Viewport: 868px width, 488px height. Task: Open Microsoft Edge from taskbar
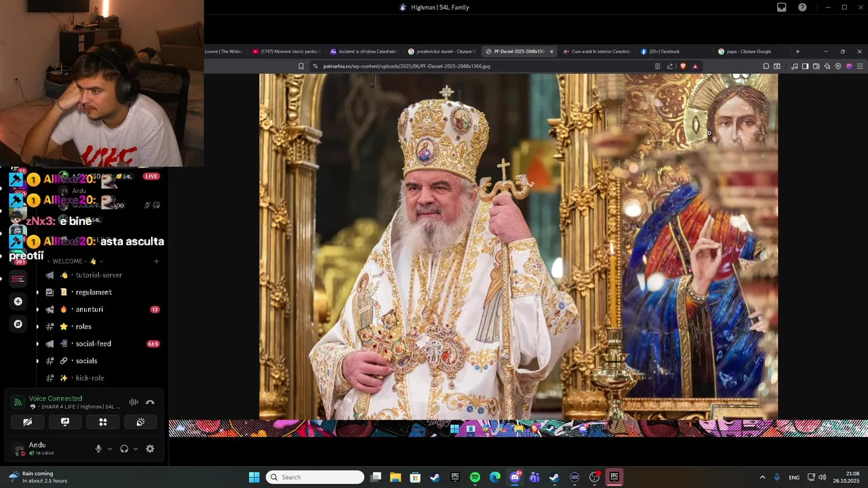pyautogui.click(x=495, y=477)
